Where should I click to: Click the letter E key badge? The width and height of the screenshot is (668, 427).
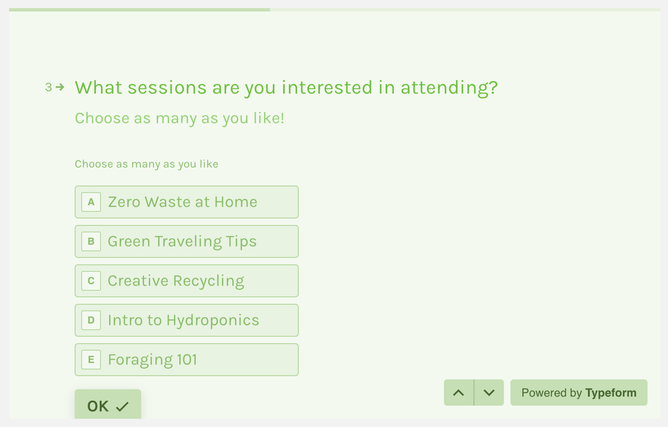click(x=91, y=360)
